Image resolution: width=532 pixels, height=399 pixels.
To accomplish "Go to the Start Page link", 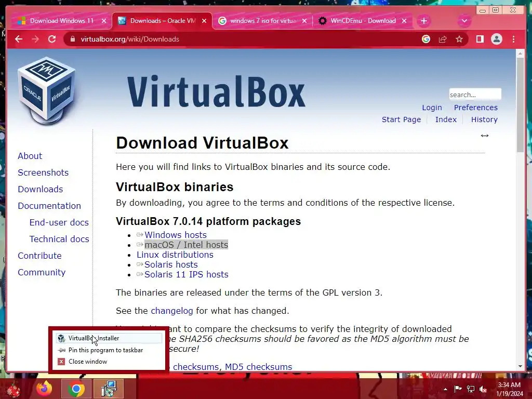I will tap(401, 119).
